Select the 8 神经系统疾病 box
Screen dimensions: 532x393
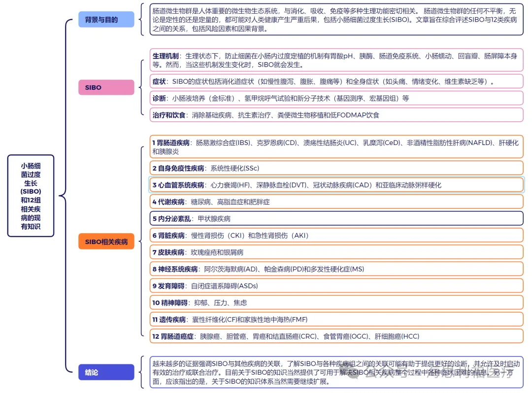[x=336, y=269]
